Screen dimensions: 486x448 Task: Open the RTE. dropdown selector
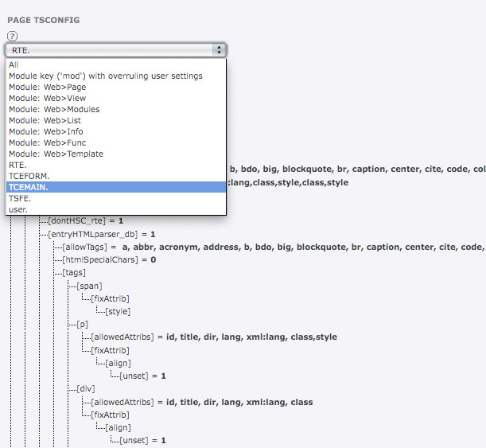coord(116,50)
